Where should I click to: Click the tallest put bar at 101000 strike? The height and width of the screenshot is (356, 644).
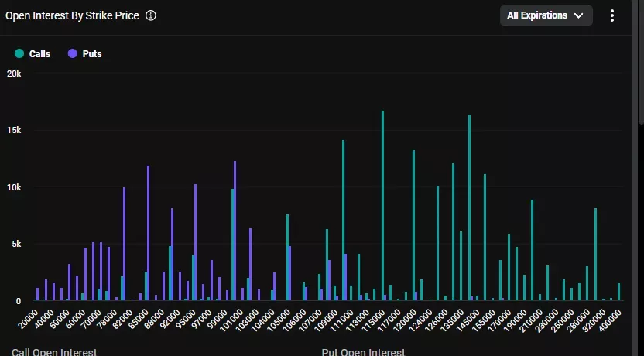[x=235, y=231]
